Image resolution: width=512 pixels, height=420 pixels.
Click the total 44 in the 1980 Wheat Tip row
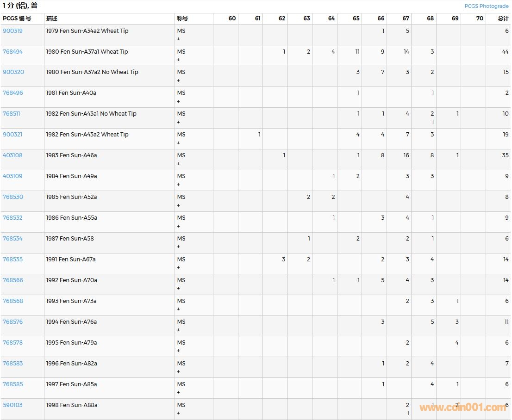click(505, 52)
